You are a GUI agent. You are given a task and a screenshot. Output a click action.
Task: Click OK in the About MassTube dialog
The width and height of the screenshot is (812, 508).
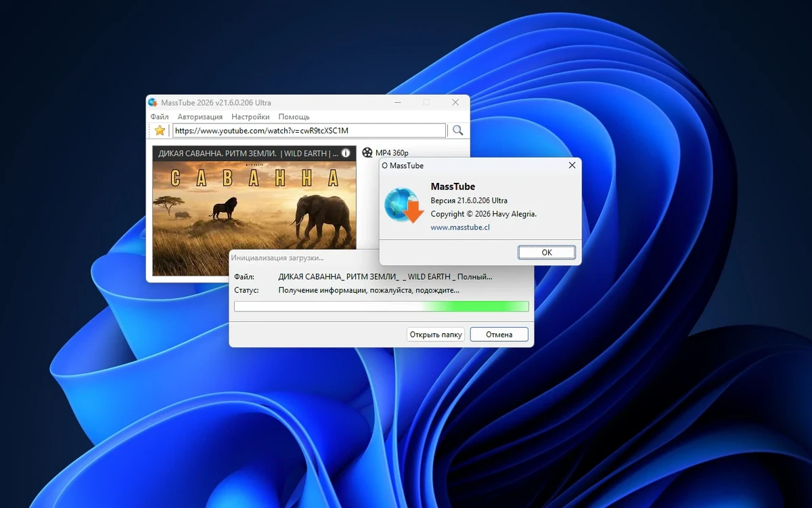coord(547,252)
